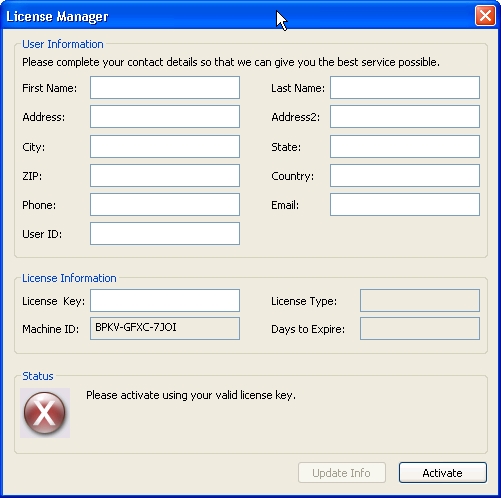Image resolution: width=501 pixels, height=498 pixels.
Task: Focus the License Key field
Action: click(165, 301)
